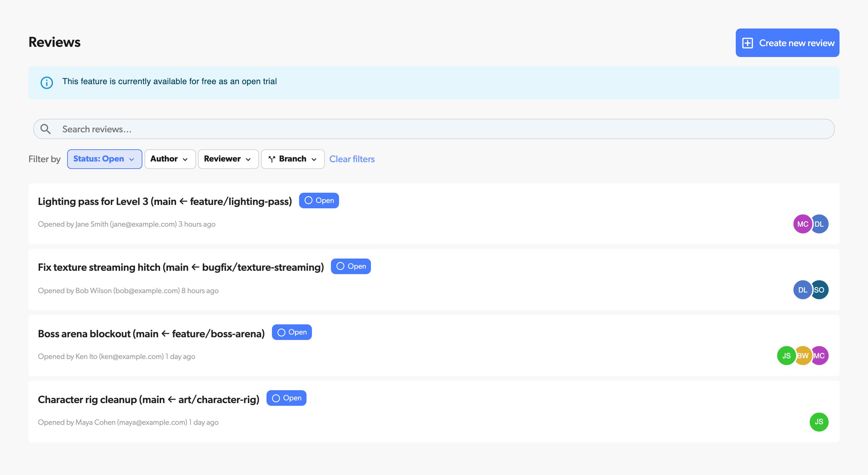Click the Open badge on Boss arena blockout review
The height and width of the screenshot is (475, 868).
pyautogui.click(x=292, y=332)
